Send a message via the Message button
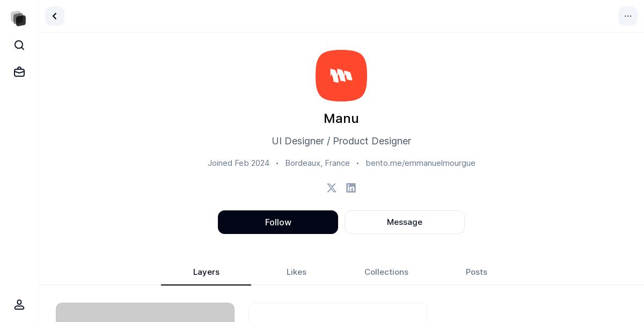Screen dimensions: 644x322 (x=405, y=222)
